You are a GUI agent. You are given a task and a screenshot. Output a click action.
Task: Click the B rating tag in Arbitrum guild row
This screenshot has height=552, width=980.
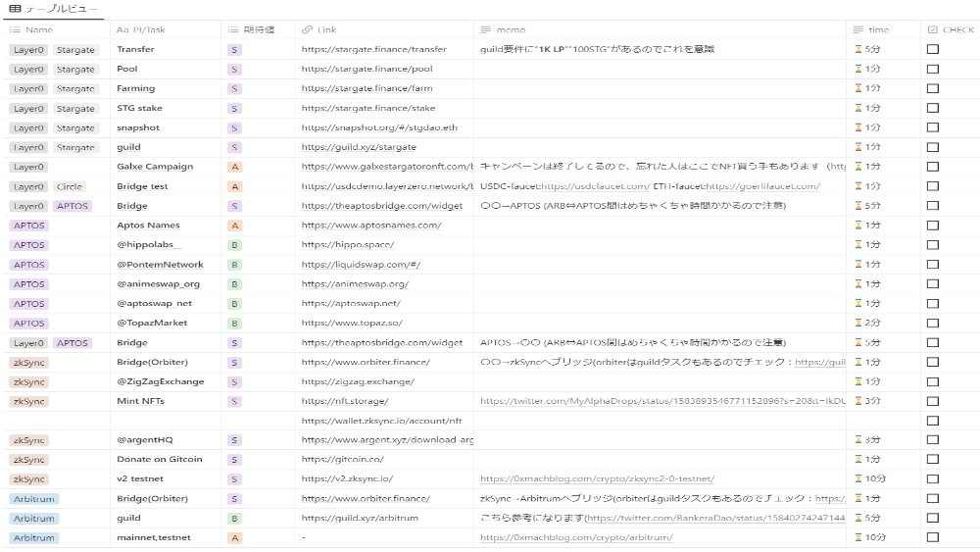tap(234, 519)
